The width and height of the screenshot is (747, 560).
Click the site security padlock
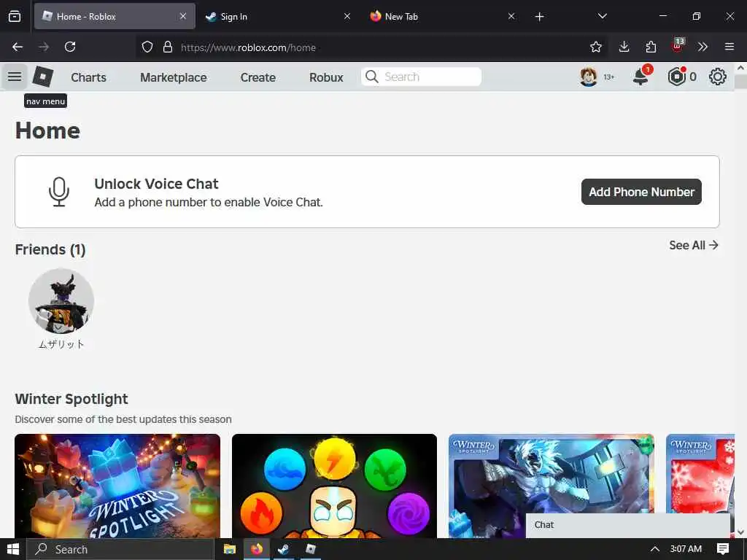tap(168, 47)
